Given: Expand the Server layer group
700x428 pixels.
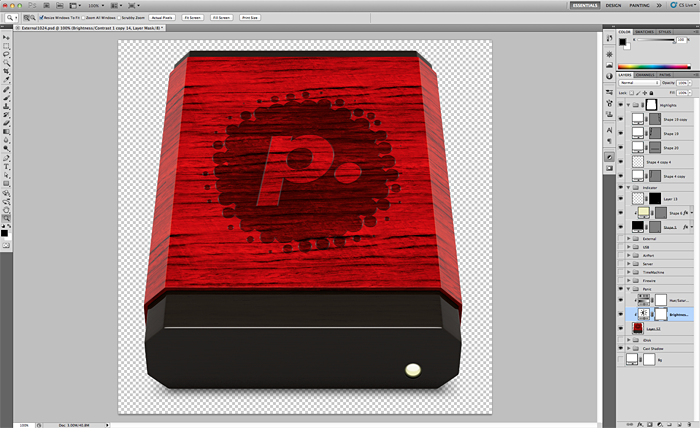Looking at the screenshot, I should coord(629,264).
